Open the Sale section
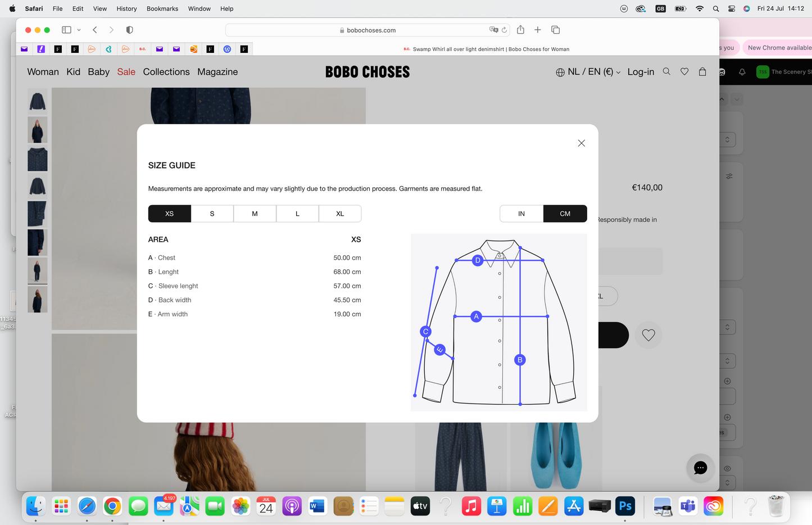Screen dimensions: 812x525 [x=126, y=72]
